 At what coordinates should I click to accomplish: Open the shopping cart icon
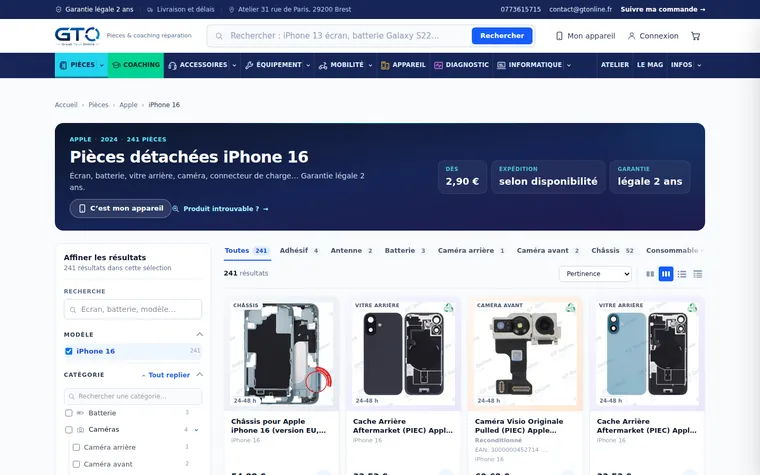tap(696, 36)
